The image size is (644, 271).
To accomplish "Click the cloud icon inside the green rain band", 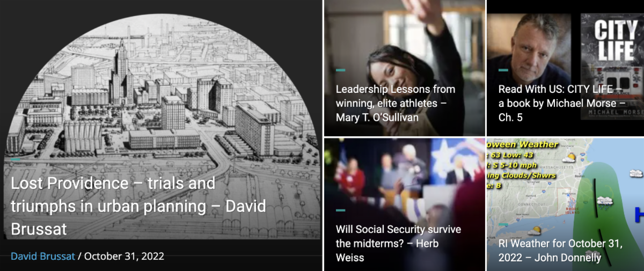I will [605, 201].
